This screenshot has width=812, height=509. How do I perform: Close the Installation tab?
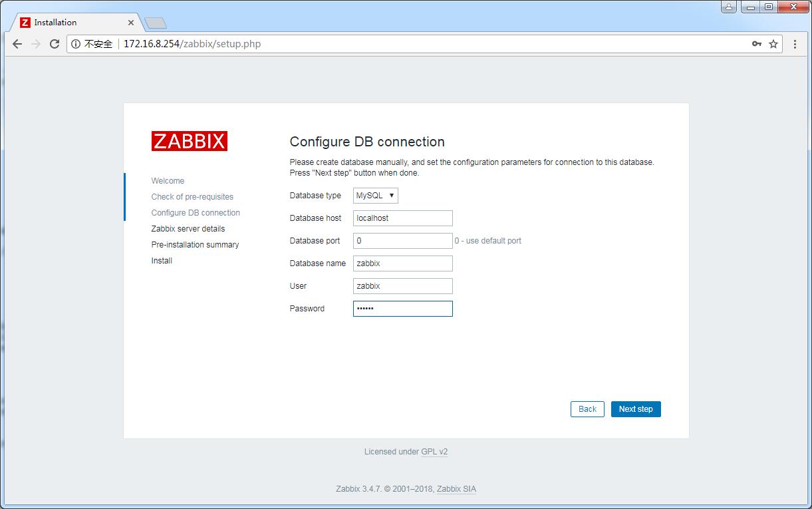[x=131, y=23]
